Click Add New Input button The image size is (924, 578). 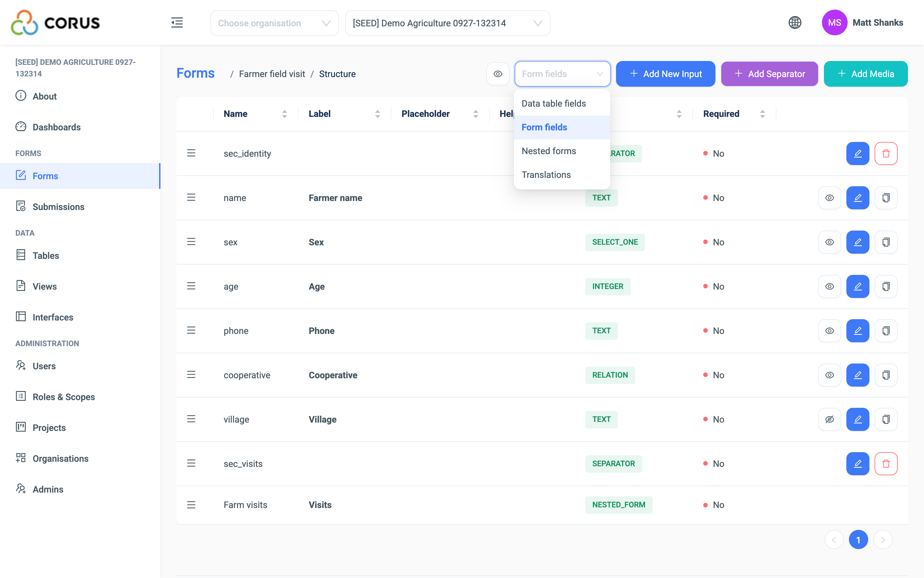coord(665,74)
